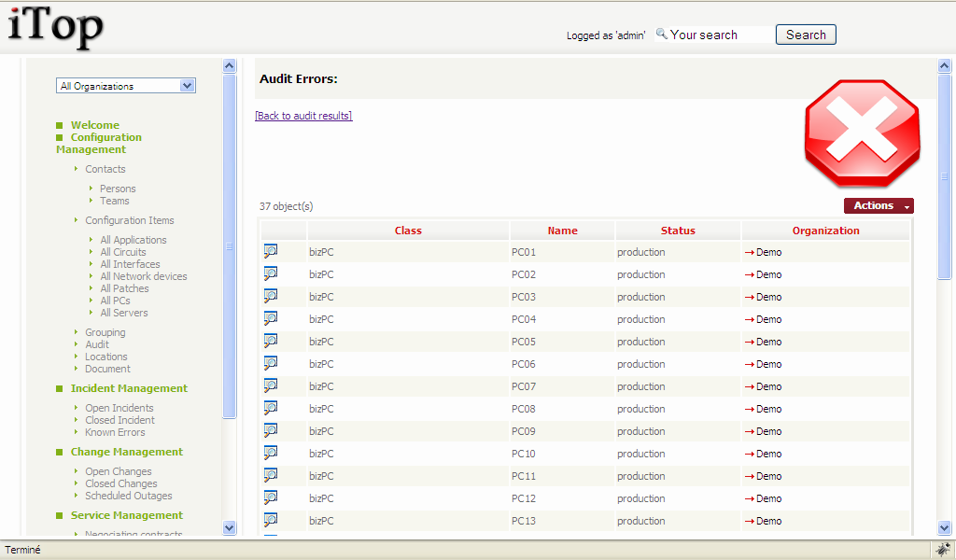The width and height of the screenshot is (956, 560).
Task: Open Scheduled Outages list
Action: (x=129, y=496)
